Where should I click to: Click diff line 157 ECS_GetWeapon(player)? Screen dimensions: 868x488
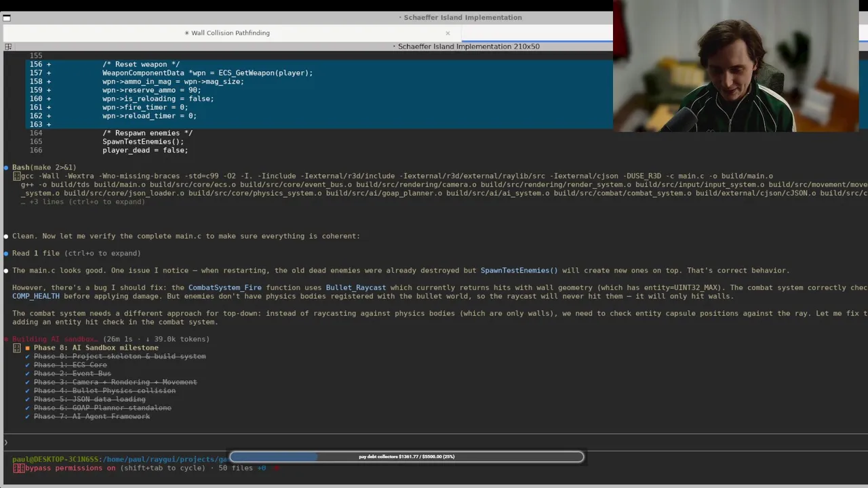(x=208, y=73)
